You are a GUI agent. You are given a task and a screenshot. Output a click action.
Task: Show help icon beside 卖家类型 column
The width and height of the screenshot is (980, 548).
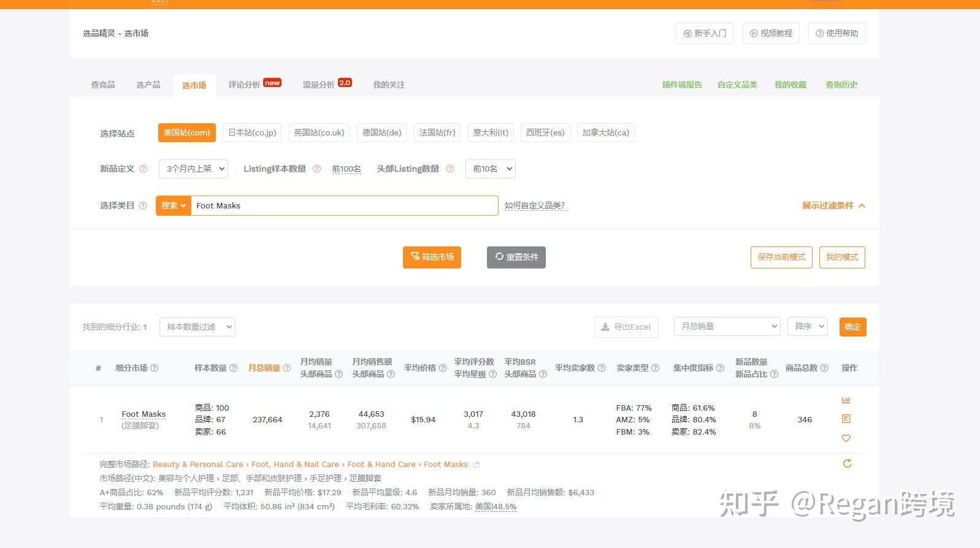tap(656, 368)
